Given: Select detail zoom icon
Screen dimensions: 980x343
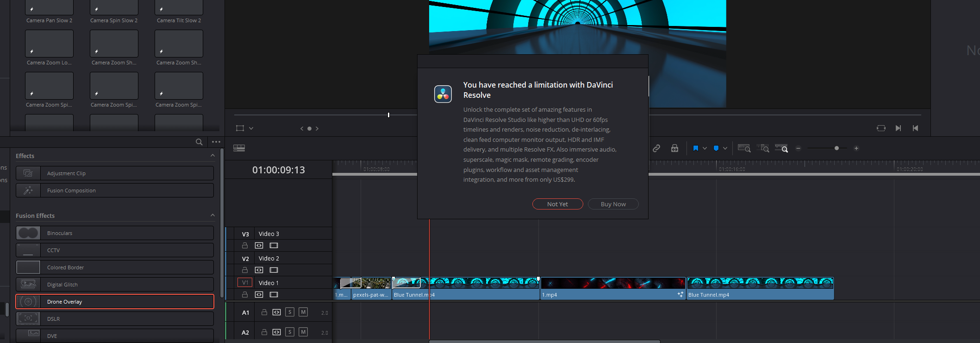Looking at the screenshot, I should (763, 148).
